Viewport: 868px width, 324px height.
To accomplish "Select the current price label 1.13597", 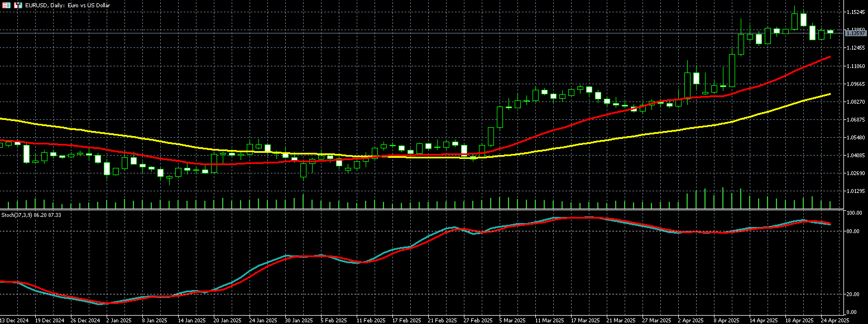I will [x=855, y=33].
